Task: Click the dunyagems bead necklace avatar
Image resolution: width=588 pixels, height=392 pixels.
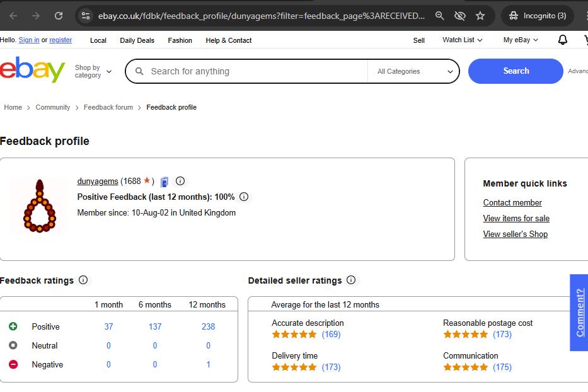Action: pos(40,205)
